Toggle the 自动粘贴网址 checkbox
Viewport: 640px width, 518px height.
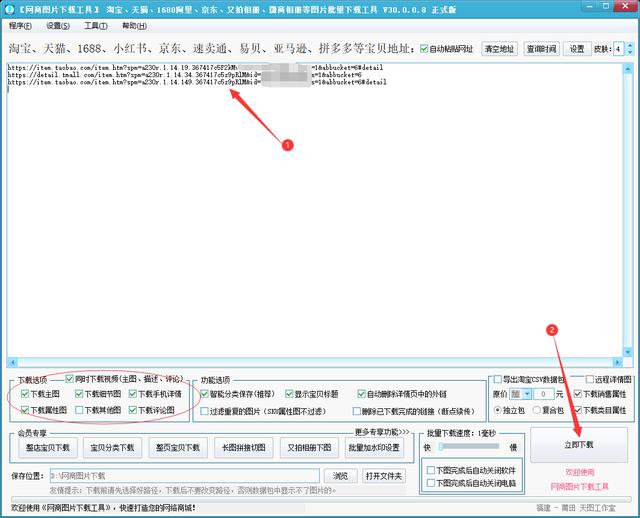click(x=424, y=49)
